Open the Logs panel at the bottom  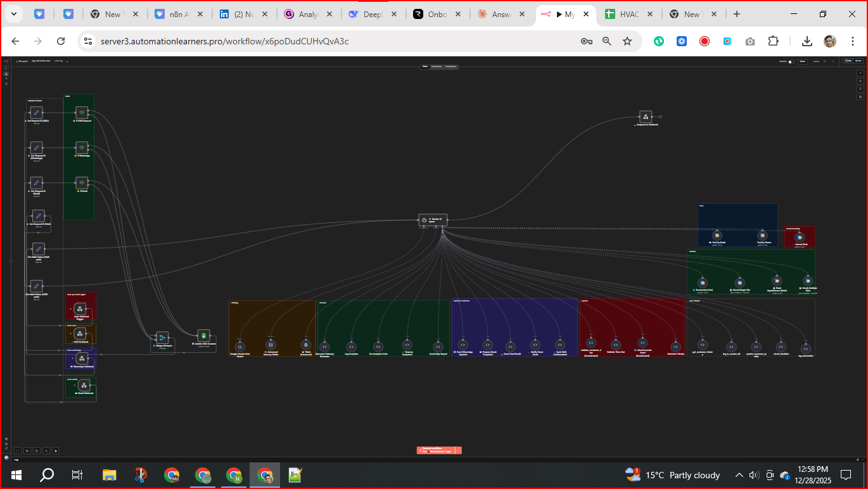pos(16,459)
